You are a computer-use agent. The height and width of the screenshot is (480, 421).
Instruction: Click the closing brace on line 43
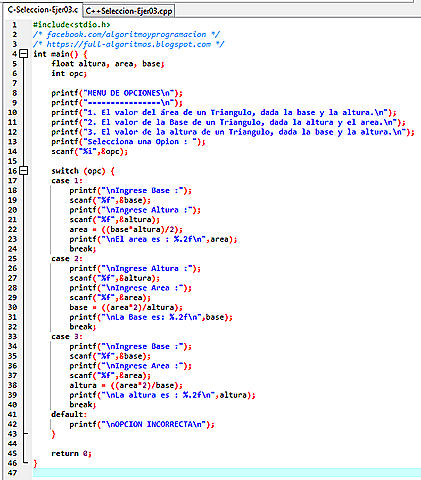(53, 434)
